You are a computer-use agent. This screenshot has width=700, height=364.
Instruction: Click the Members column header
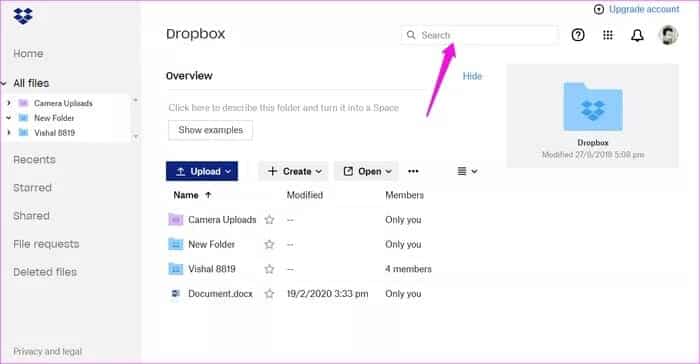[404, 195]
